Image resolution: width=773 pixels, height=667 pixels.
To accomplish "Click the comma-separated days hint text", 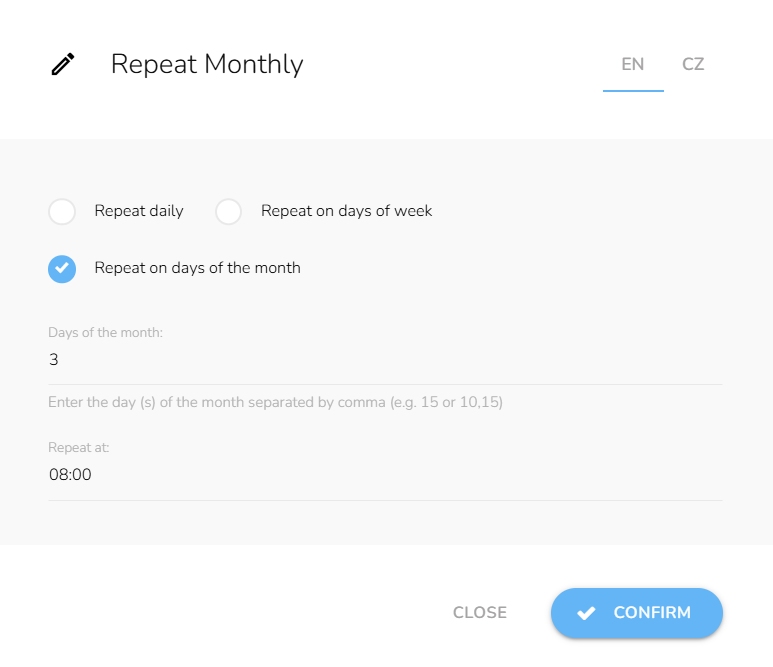I will point(275,403).
